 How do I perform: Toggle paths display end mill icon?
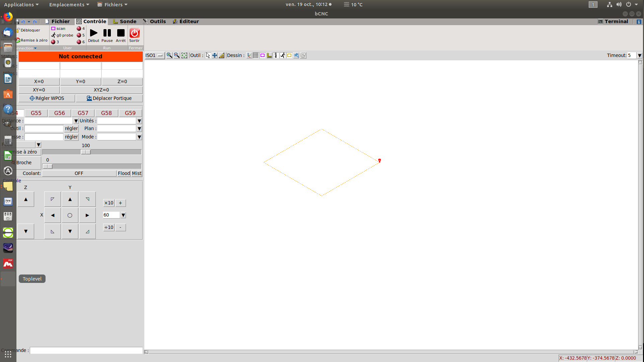click(x=276, y=55)
